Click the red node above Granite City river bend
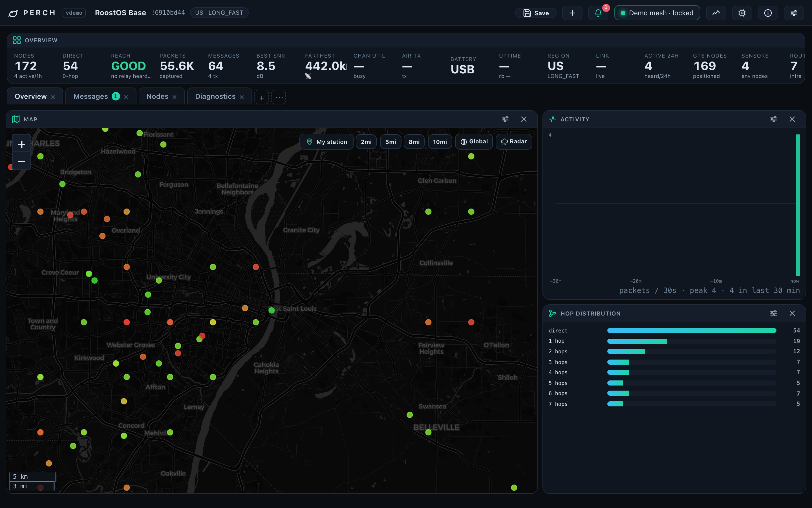This screenshot has height=508, width=812. click(256, 267)
